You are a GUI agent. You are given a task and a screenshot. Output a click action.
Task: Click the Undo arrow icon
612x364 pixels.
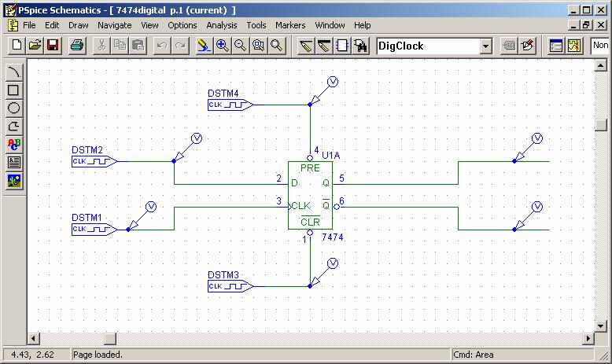[x=162, y=46]
